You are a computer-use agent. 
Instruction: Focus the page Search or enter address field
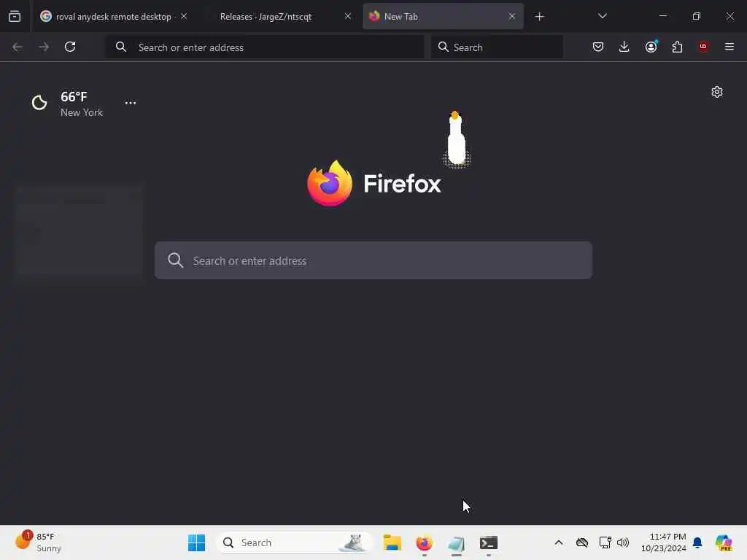(x=373, y=260)
